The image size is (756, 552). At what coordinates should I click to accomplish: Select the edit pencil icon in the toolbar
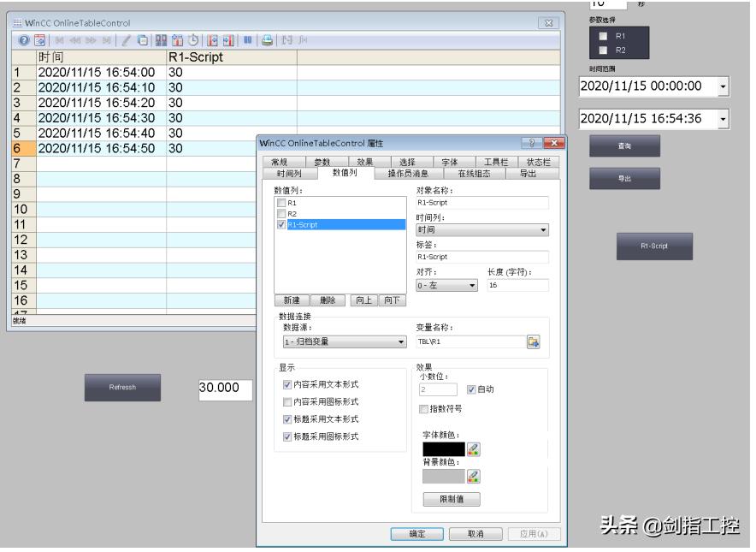[125, 41]
